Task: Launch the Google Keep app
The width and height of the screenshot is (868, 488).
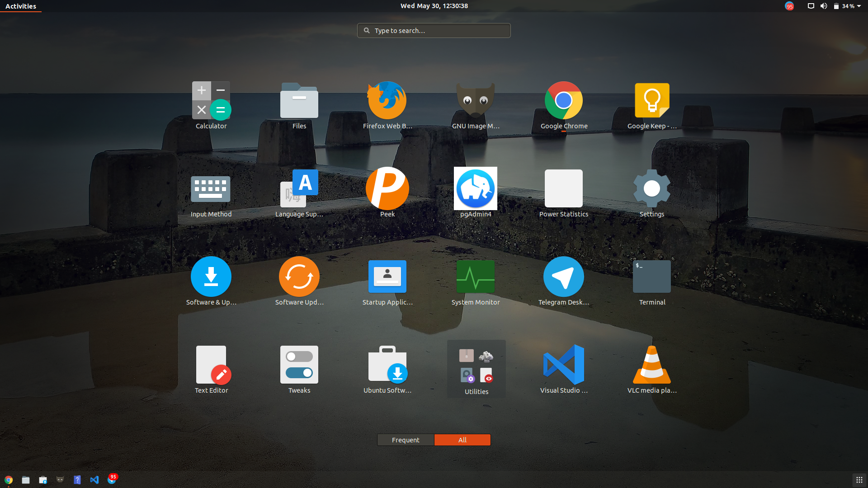Action: (652, 106)
